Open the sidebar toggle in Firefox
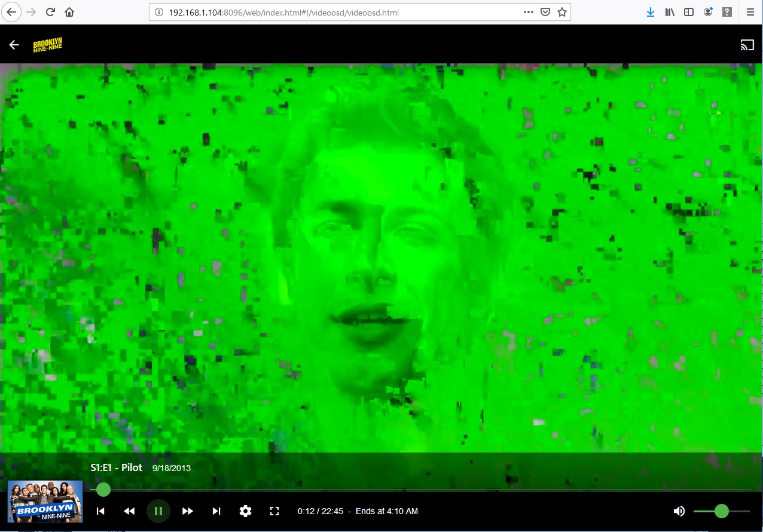763x532 pixels. [x=689, y=11]
